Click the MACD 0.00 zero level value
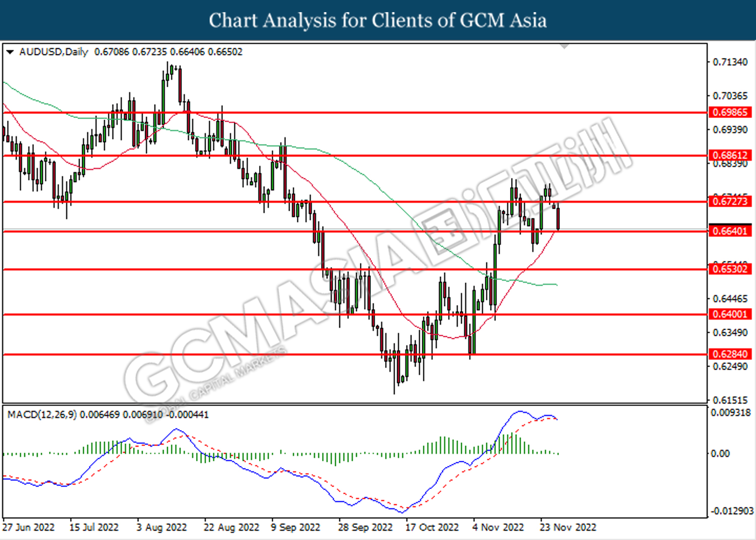The width and height of the screenshot is (756, 540). (720, 454)
